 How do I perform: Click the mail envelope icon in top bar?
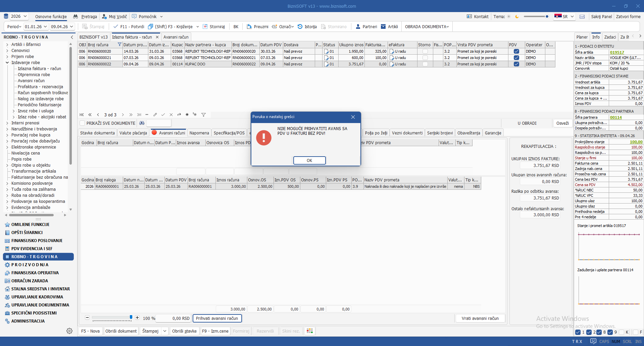582,16
